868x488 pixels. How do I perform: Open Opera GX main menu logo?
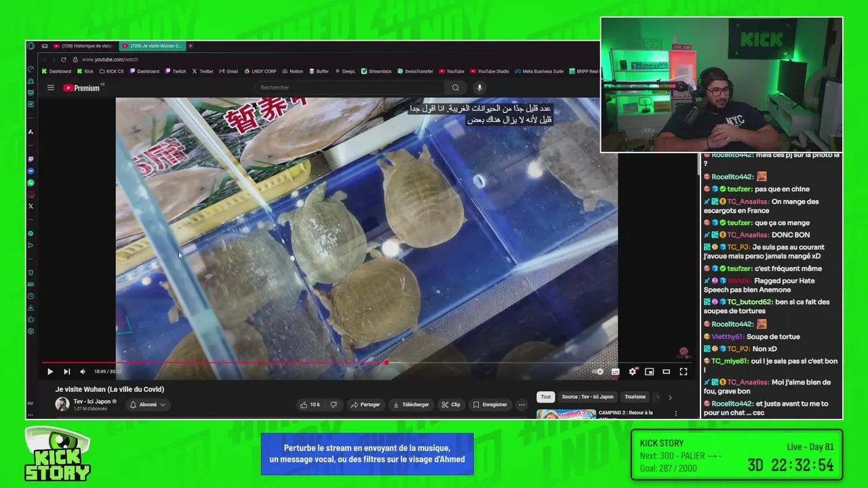(x=31, y=46)
